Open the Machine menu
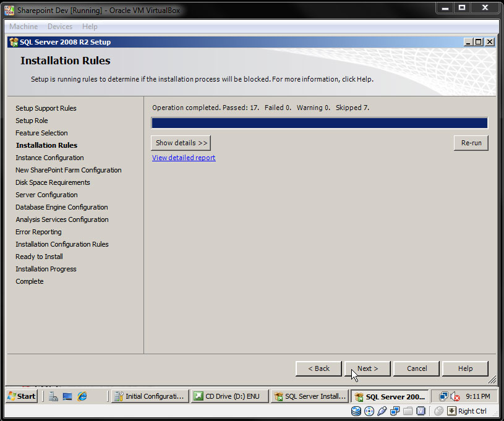504x421 pixels. point(23,27)
